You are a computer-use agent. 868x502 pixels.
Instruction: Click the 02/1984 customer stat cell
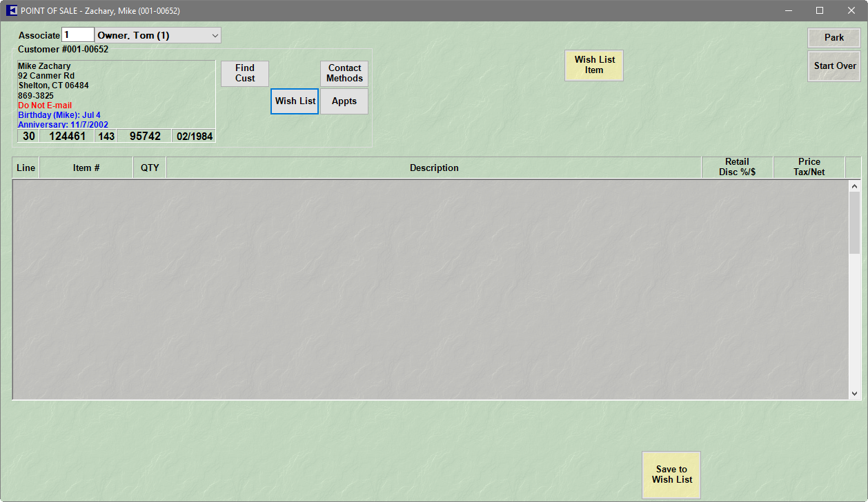pos(194,137)
